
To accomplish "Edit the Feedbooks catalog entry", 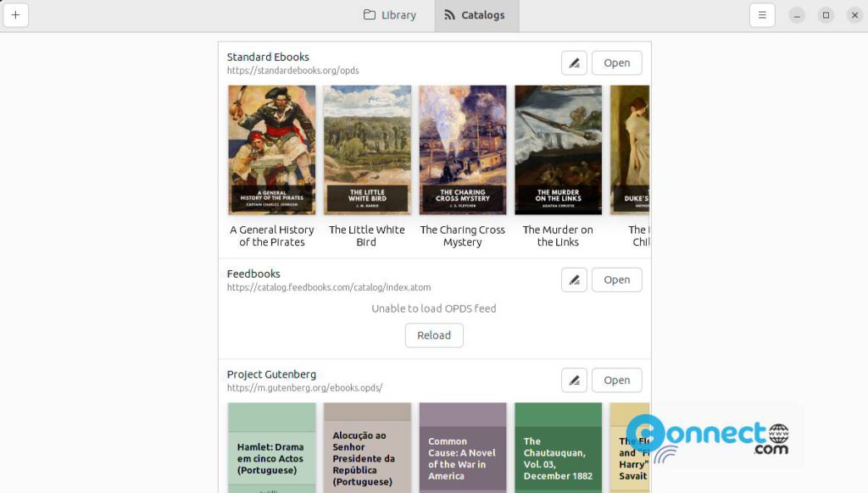I will pos(574,280).
